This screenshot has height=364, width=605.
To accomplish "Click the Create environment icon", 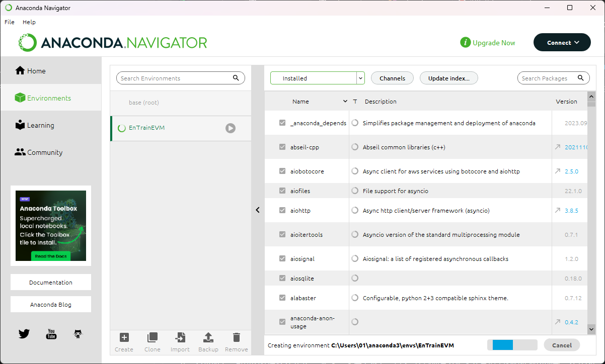I will (x=124, y=338).
